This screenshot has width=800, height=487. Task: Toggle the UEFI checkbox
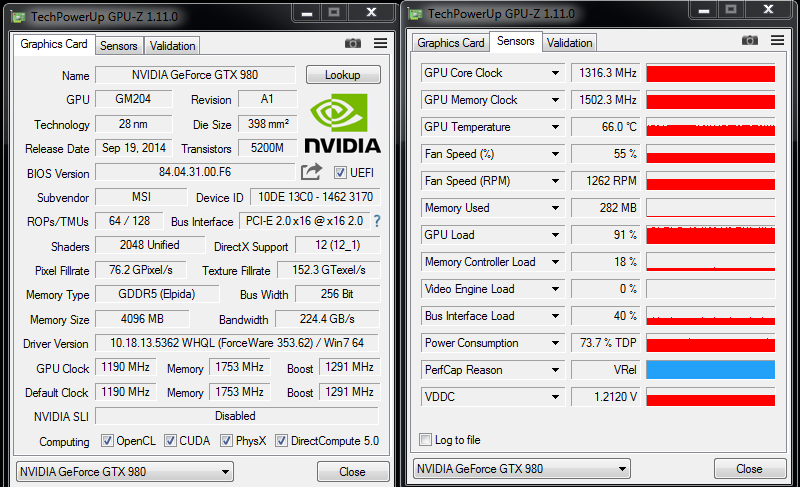(x=340, y=173)
